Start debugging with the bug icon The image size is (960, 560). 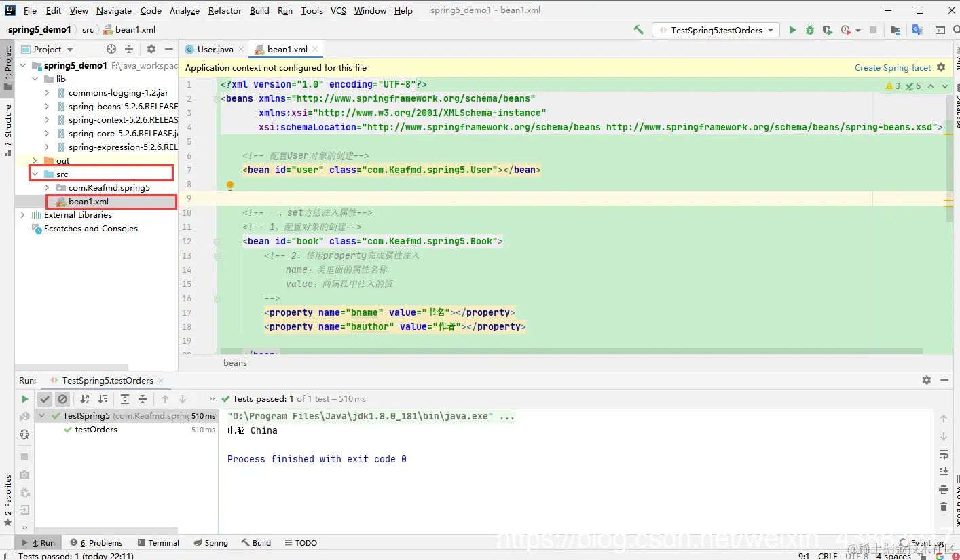[809, 30]
